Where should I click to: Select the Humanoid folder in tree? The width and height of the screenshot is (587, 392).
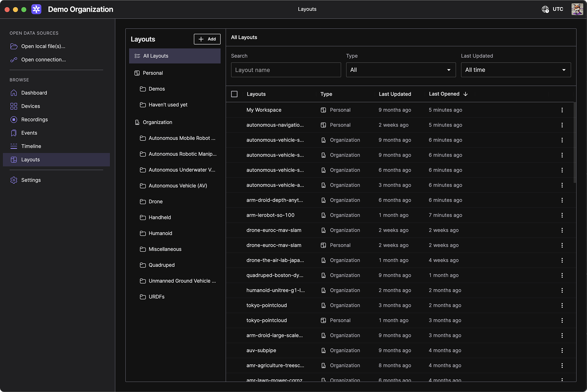pyautogui.click(x=160, y=233)
